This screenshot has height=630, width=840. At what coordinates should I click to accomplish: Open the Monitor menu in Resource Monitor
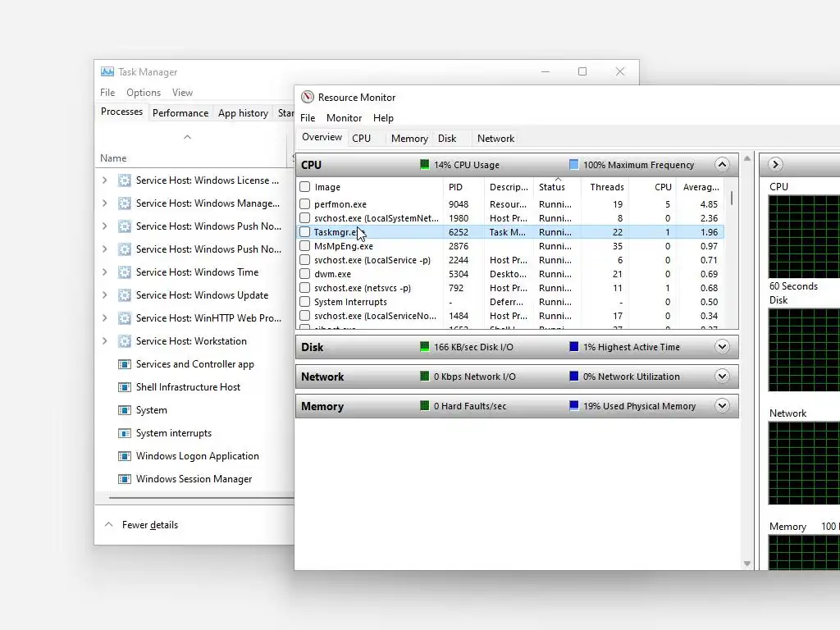tap(344, 118)
